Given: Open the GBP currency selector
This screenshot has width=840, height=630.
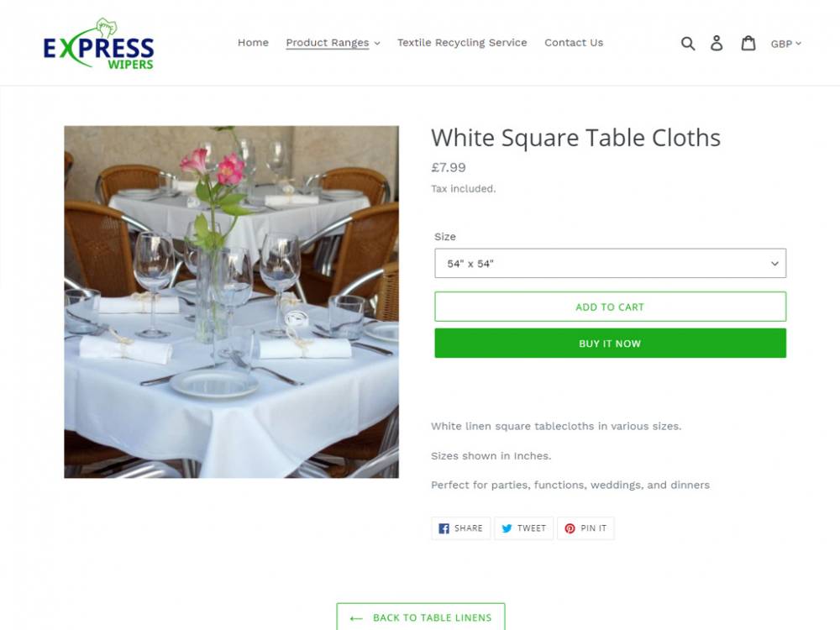Looking at the screenshot, I should click(x=786, y=44).
